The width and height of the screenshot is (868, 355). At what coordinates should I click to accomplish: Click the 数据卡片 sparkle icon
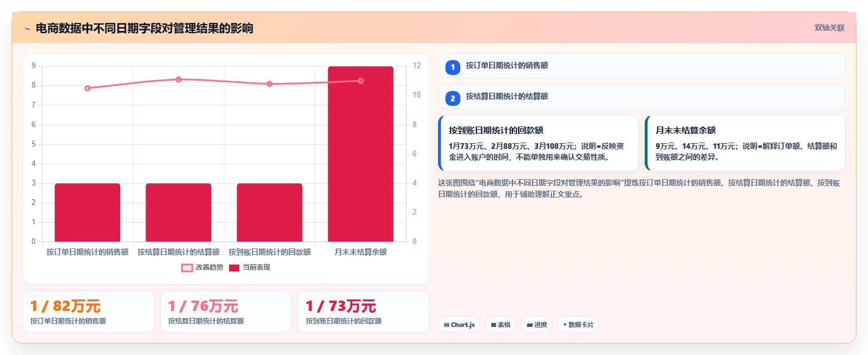coord(565,325)
